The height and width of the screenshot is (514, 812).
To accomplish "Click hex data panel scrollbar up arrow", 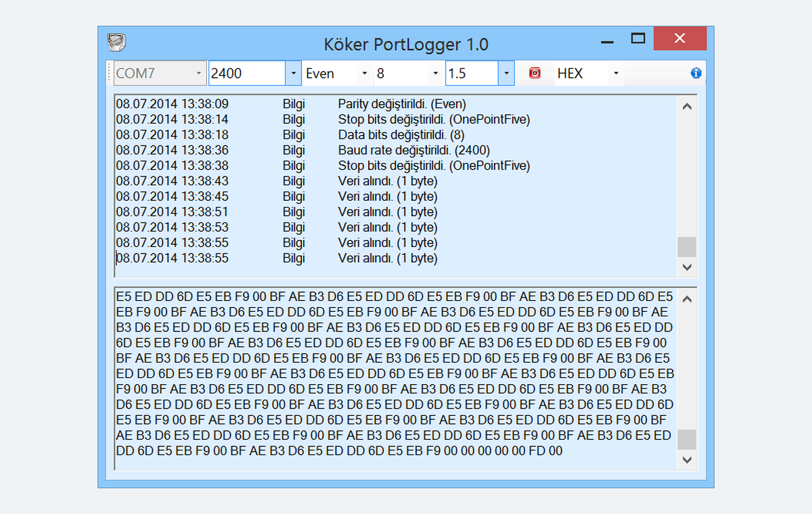I will click(687, 299).
